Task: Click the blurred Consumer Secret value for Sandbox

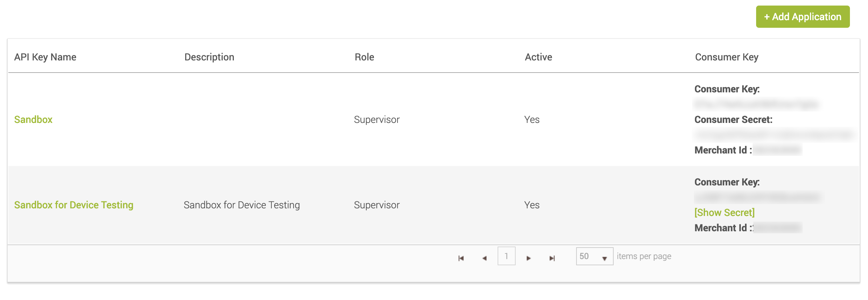Action: point(773,134)
